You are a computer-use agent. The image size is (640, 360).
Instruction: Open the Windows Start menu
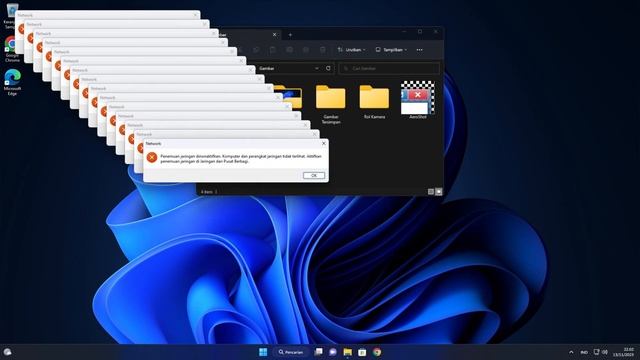[x=263, y=352]
